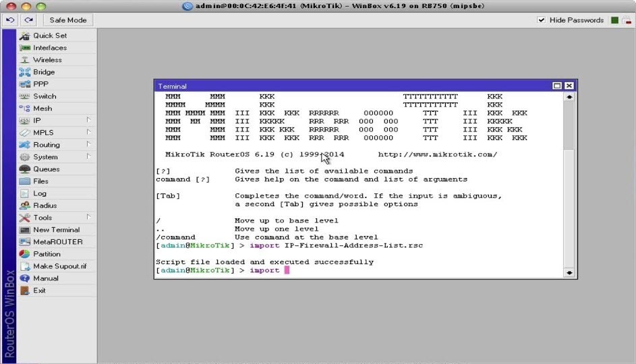Click the Routing menu icon
636x364 pixels.
tap(25, 145)
